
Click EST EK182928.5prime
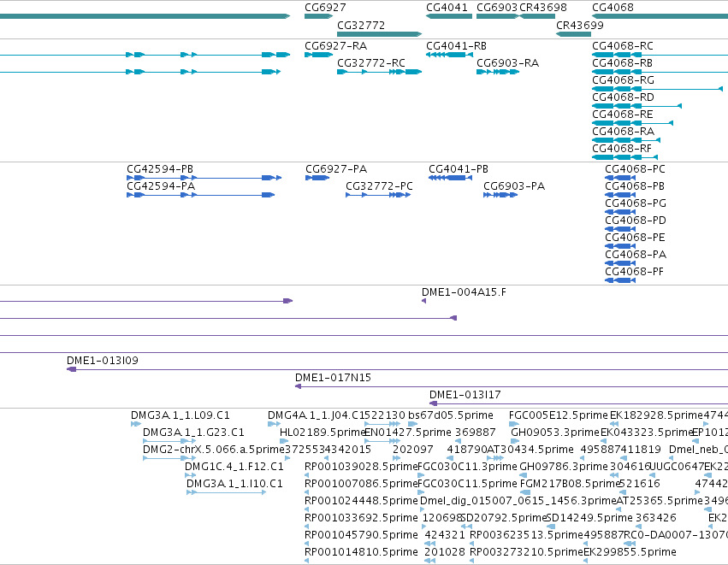[x=613, y=423]
